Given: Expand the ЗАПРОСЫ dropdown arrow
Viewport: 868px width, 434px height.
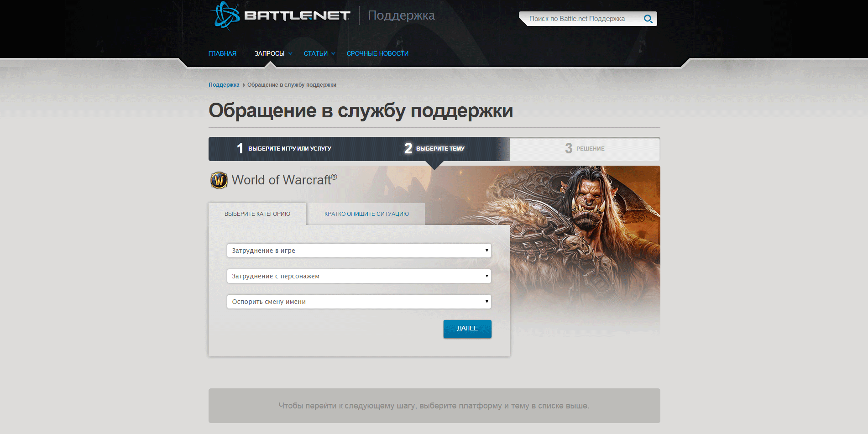Looking at the screenshot, I should pos(290,53).
